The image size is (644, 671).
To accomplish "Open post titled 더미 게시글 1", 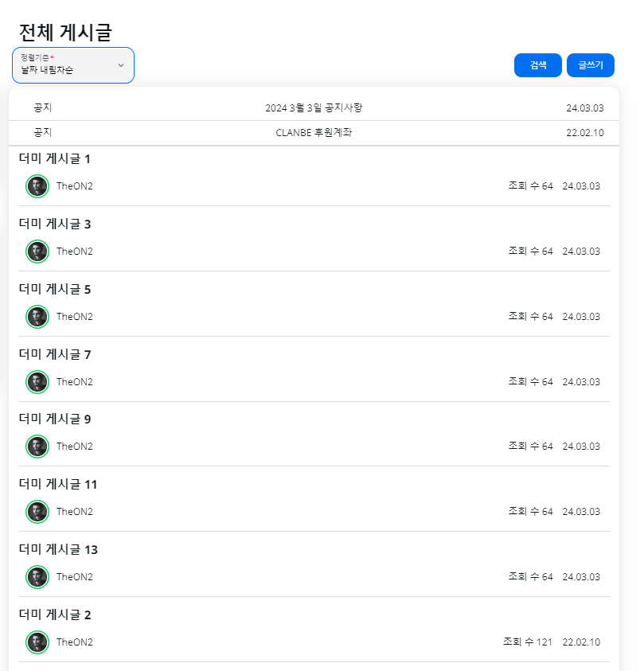I will coord(55,158).
